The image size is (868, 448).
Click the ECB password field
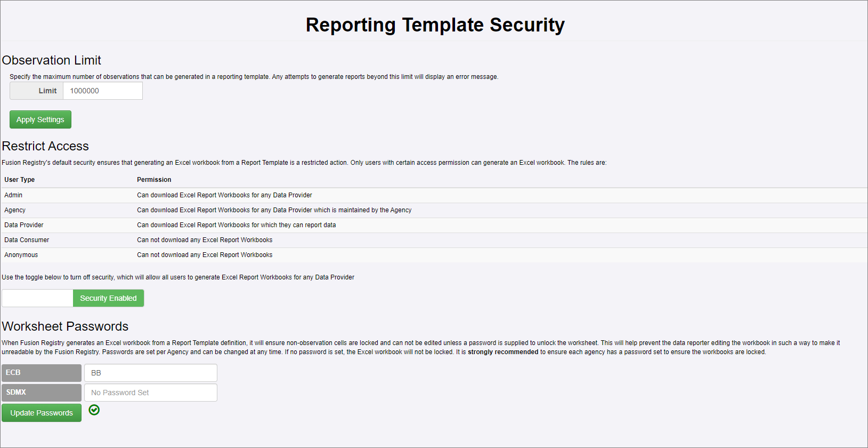tap(150, 373)
